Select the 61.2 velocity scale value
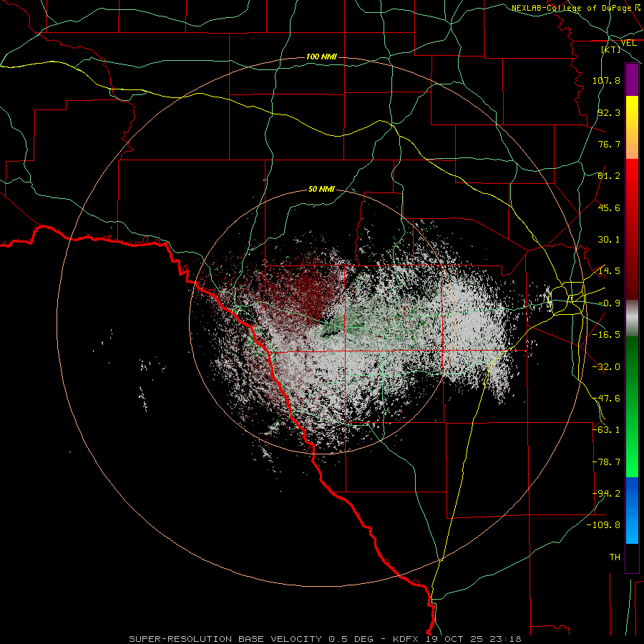The height and width of the screenshot is (644, 644). click(x=609, y=176)
